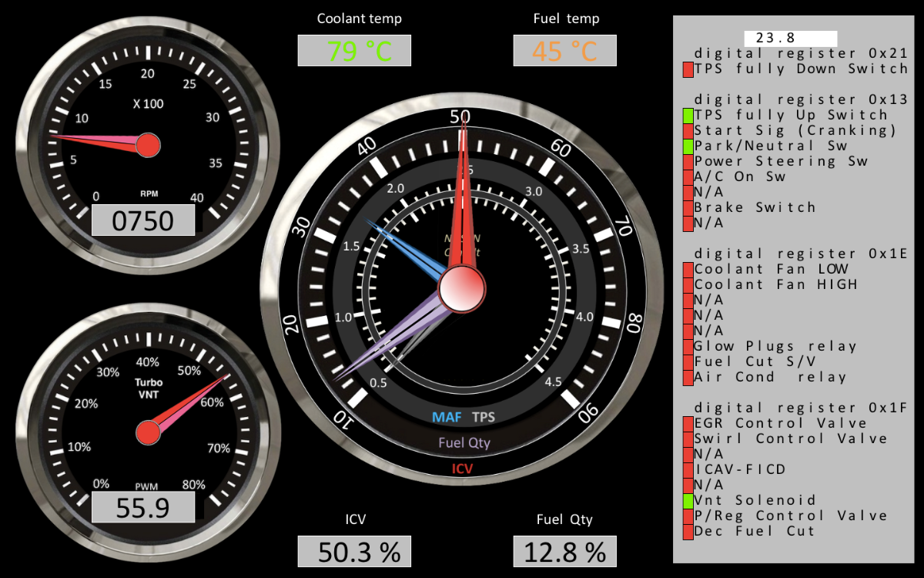Click the 12.8 % readout box
Viewport: 924px width, 578px height.
tap(565, 552)
